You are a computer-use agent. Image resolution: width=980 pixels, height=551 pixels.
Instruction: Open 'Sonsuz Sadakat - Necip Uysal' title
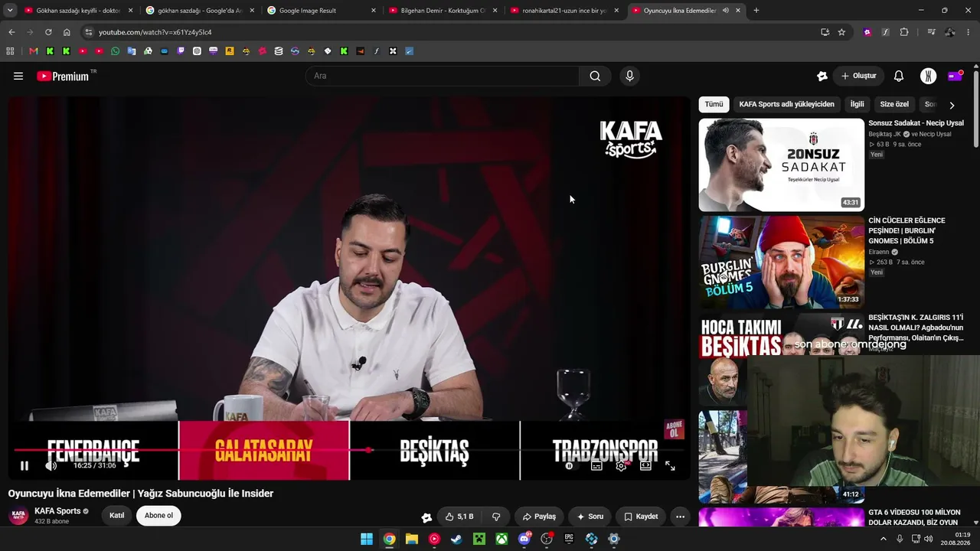[916, 123]
